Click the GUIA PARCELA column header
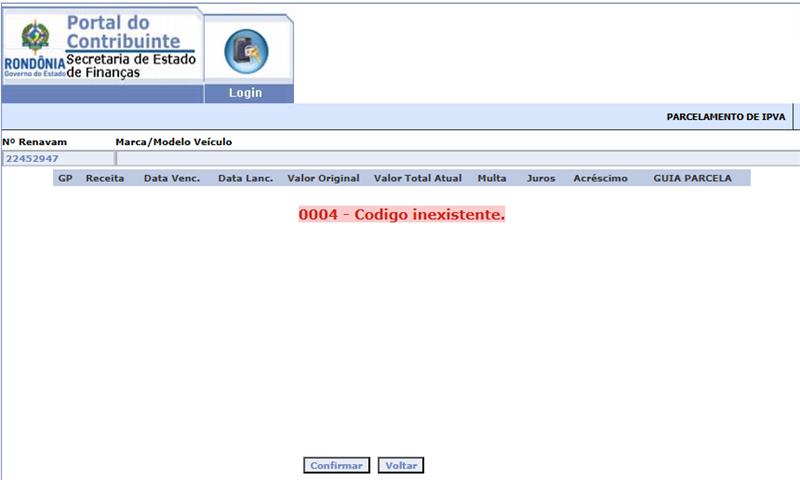 click(x=692, y=178)
